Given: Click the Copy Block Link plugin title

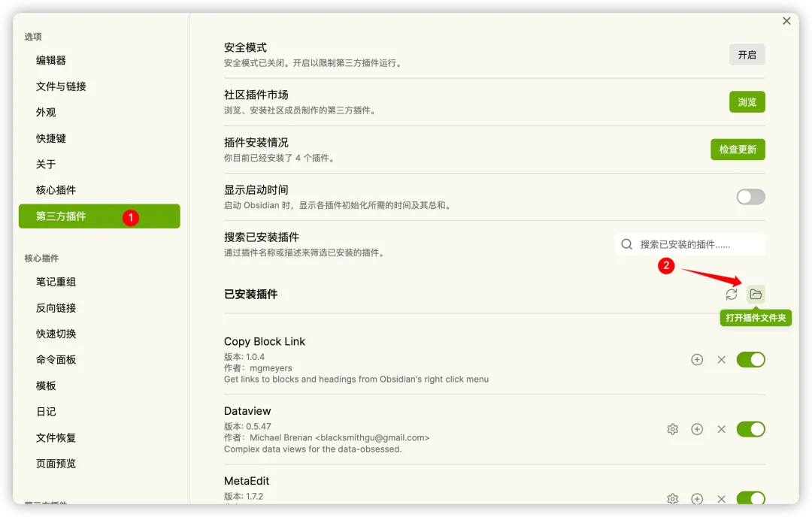Looking at the screenshot, I should (265, 342).
